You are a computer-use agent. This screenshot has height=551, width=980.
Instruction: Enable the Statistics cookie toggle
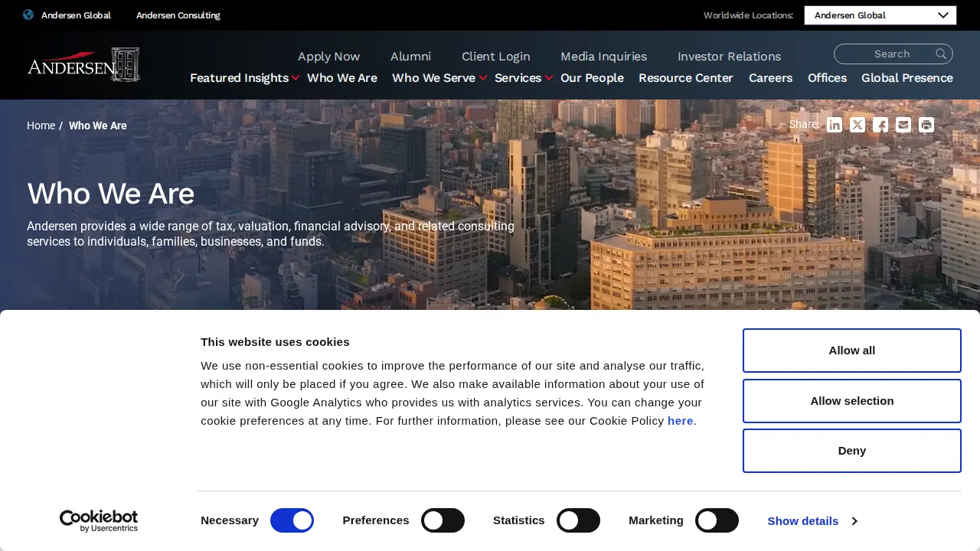coord(578,520)
